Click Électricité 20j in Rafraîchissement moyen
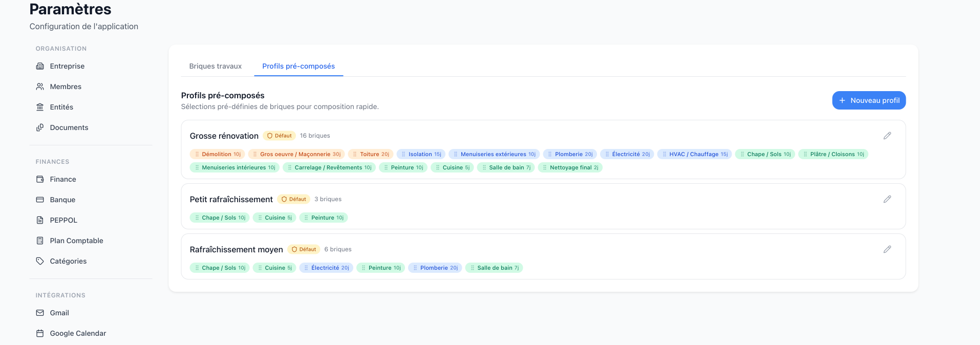 click(326, 268)
